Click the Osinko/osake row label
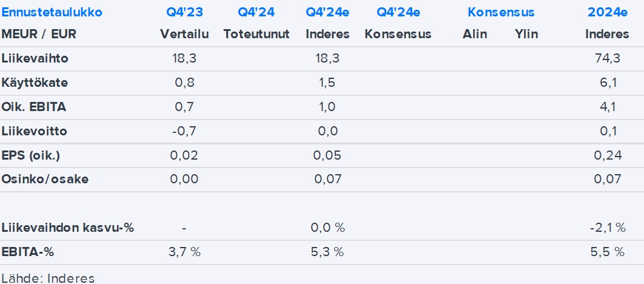 (x=45, y=180)
